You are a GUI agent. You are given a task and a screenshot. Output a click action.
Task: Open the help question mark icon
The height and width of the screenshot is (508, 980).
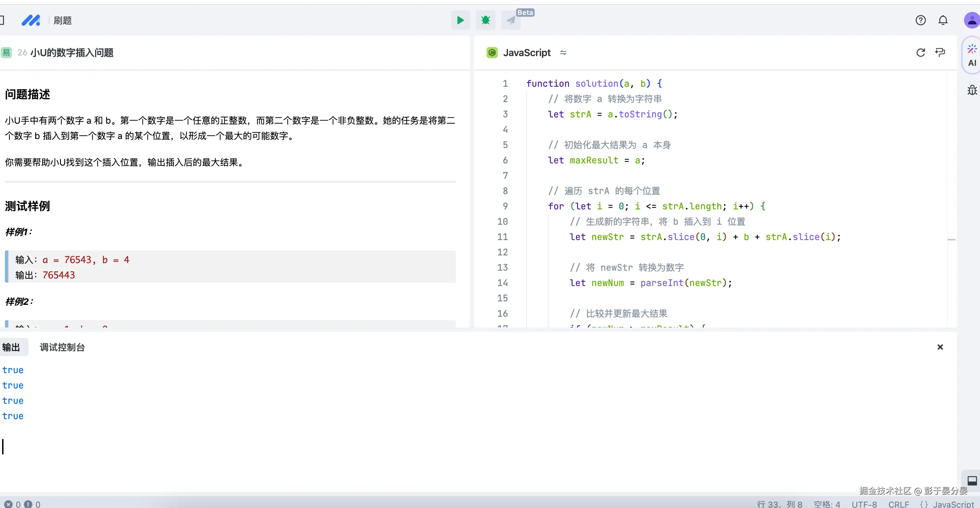920,20
